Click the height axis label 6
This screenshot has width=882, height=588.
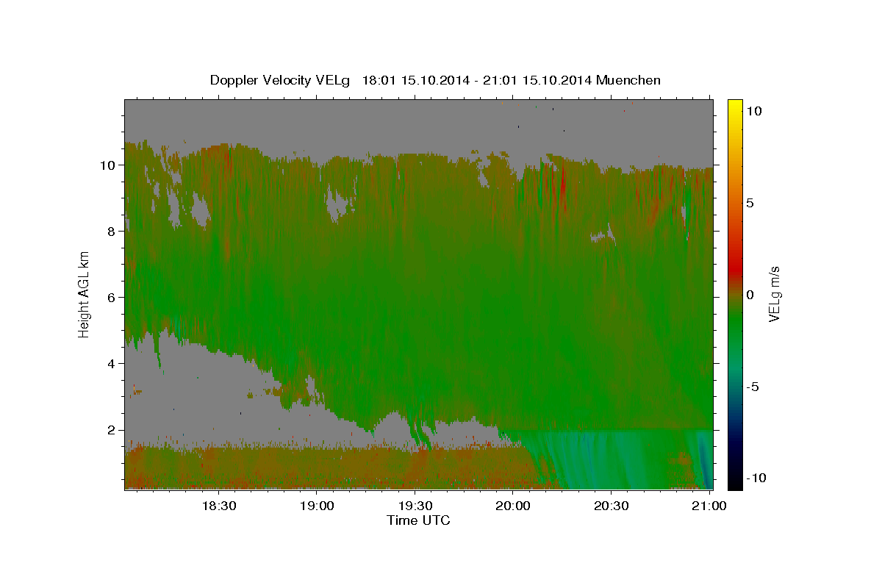[x=111, y=298]
